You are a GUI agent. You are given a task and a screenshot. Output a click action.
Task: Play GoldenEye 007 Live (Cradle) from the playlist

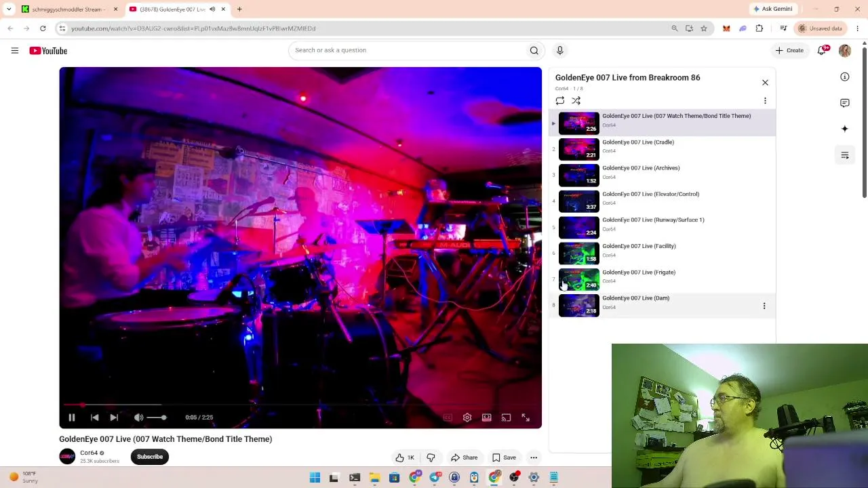click(662, 149)
